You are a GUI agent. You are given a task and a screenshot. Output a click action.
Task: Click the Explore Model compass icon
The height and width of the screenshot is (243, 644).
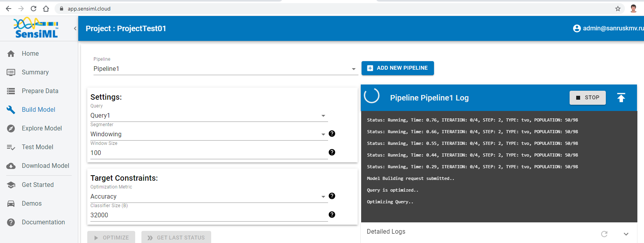11,129
